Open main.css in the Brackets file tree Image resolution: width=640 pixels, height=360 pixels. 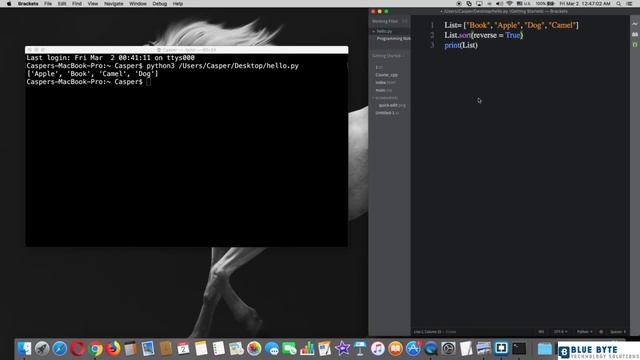point(383,90)
